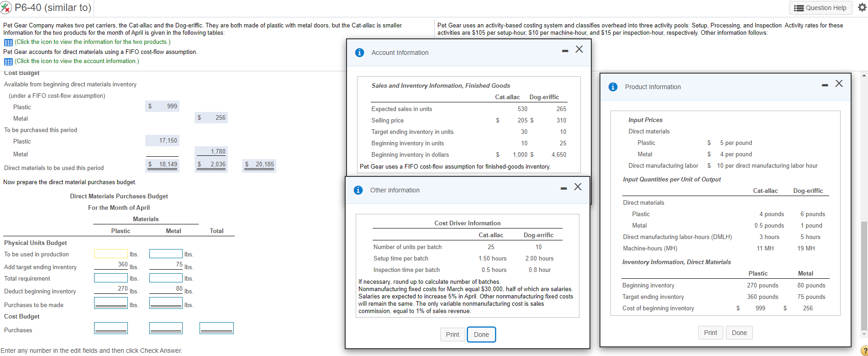
Task: Close the Account Information dialog
Action: [x=579, y=49]
